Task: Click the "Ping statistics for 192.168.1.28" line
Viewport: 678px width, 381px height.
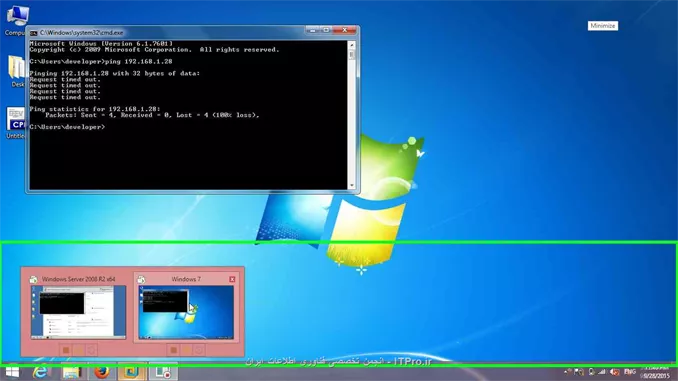Action: coord(95,109)
